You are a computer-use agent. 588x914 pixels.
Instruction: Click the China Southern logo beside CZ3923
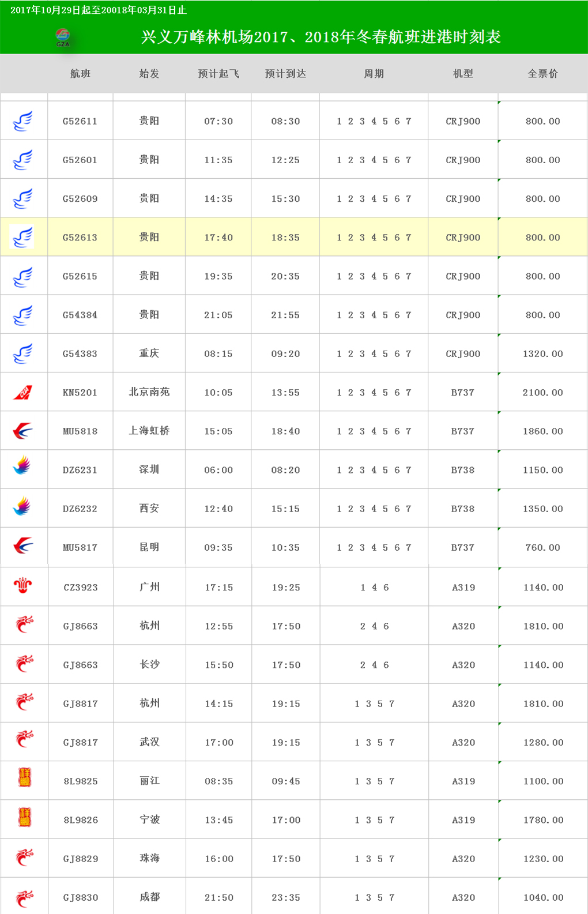coord(23,585)
